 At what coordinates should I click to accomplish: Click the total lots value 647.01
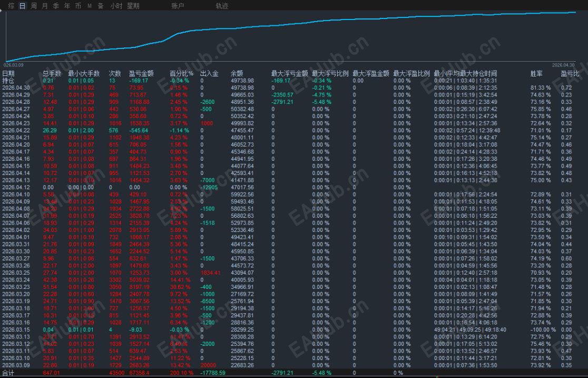click(x=52, y=373)
